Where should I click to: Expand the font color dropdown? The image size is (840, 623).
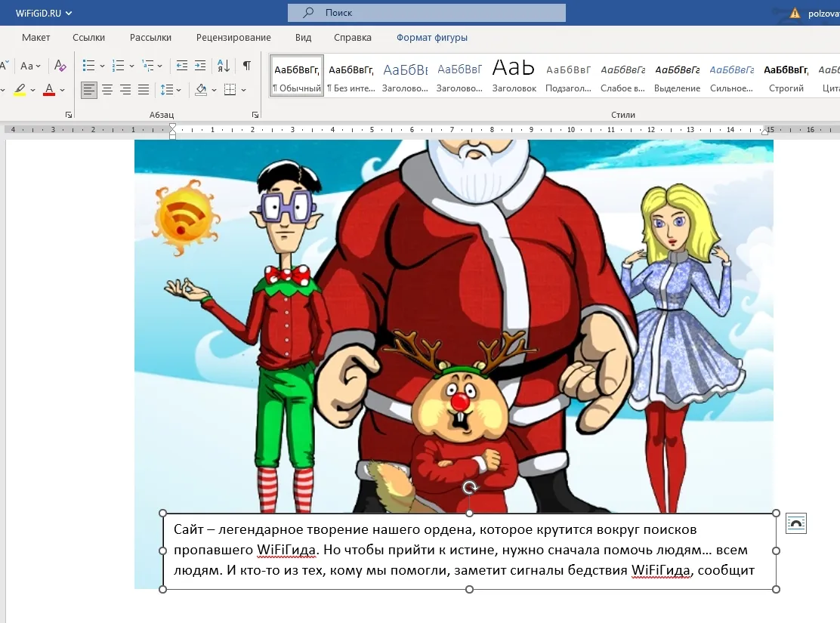(62, 90)
